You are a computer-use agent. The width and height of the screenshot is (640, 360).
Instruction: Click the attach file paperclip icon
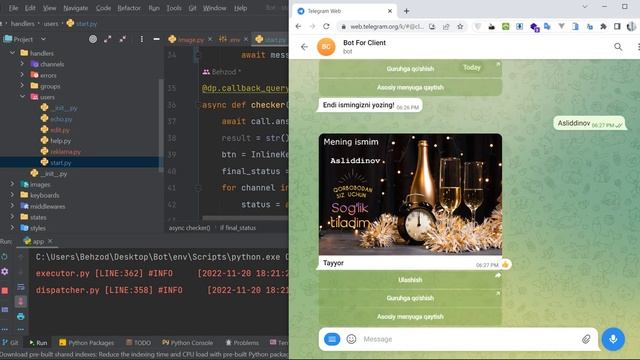(586, 339)
